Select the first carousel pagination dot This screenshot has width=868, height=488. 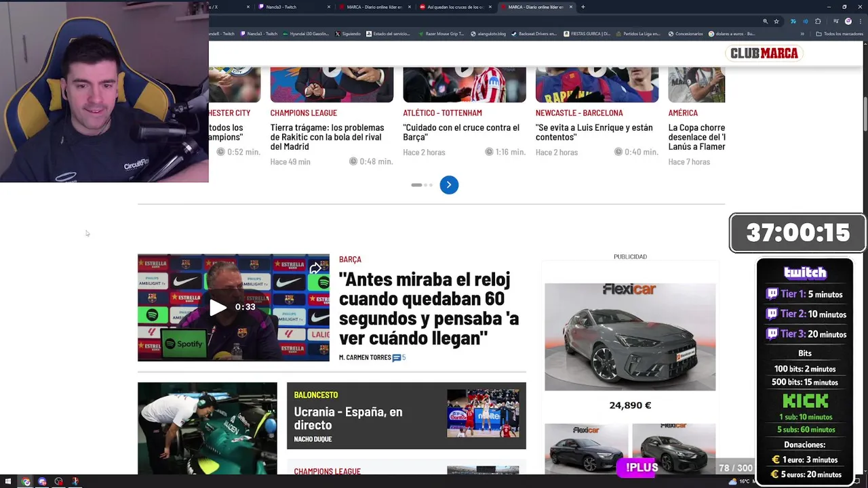(416, 185)
